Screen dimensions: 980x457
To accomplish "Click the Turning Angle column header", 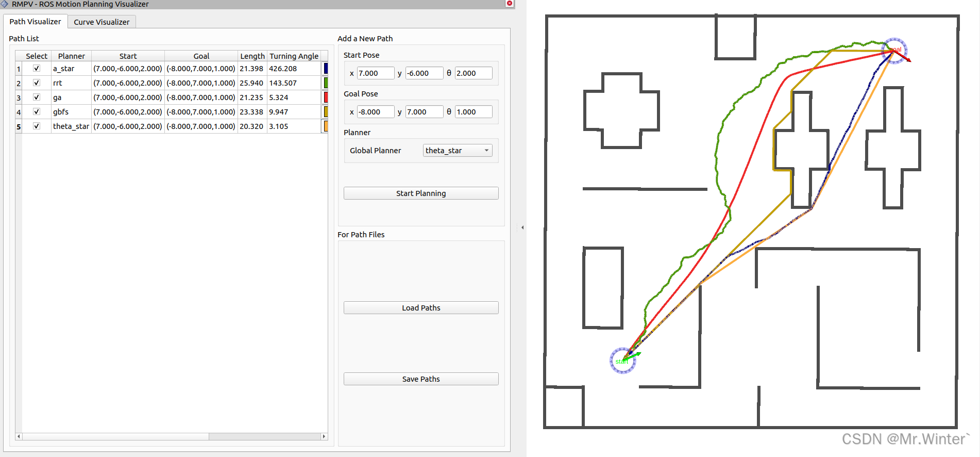I will [294, 56].
